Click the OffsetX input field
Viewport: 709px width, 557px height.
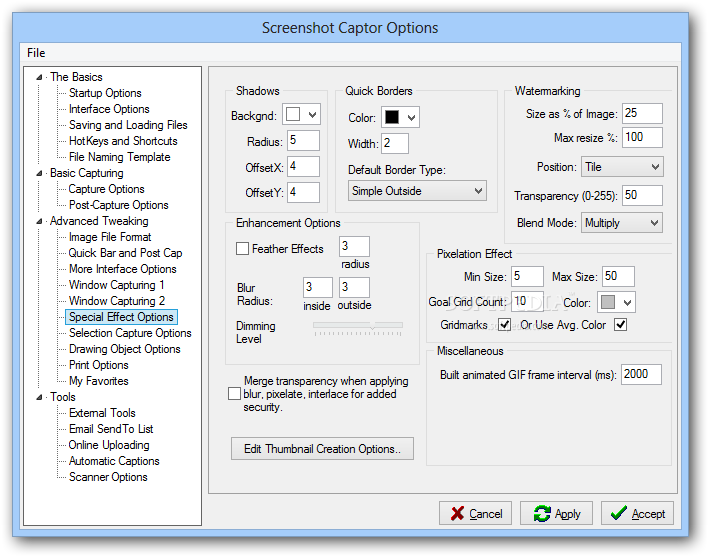[x=303, y=166]
